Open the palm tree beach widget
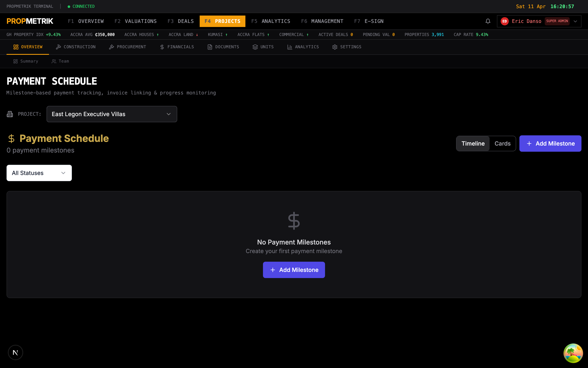Viewport: 588px width, 368px height. coord(573,353)
